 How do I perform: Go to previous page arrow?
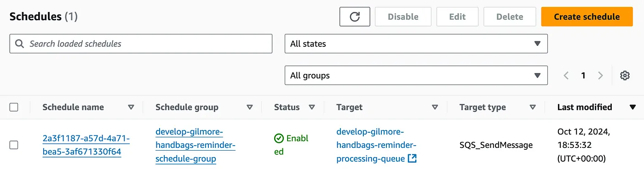(566, 75)
